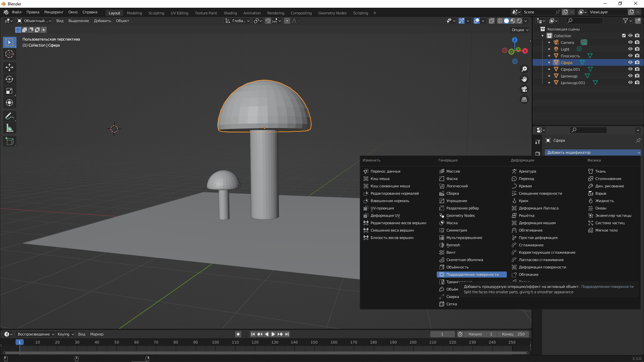Select the Measure tool

point(9,128)
